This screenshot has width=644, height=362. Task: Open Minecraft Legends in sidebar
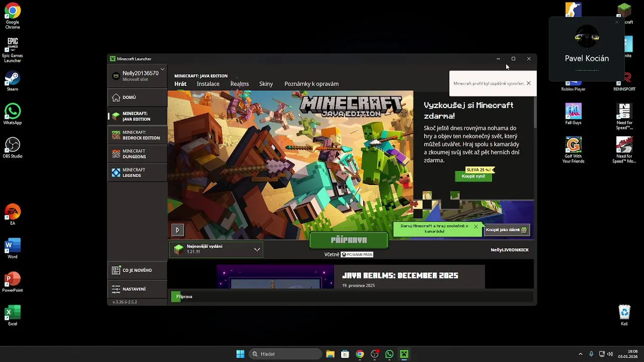(137, 172)
